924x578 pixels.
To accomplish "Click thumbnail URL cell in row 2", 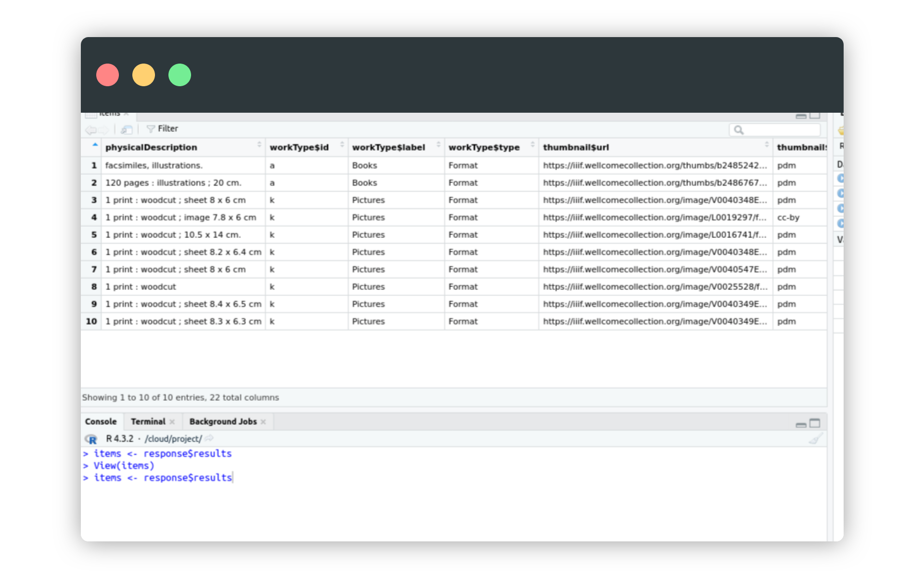I will (x=655, y=183).
